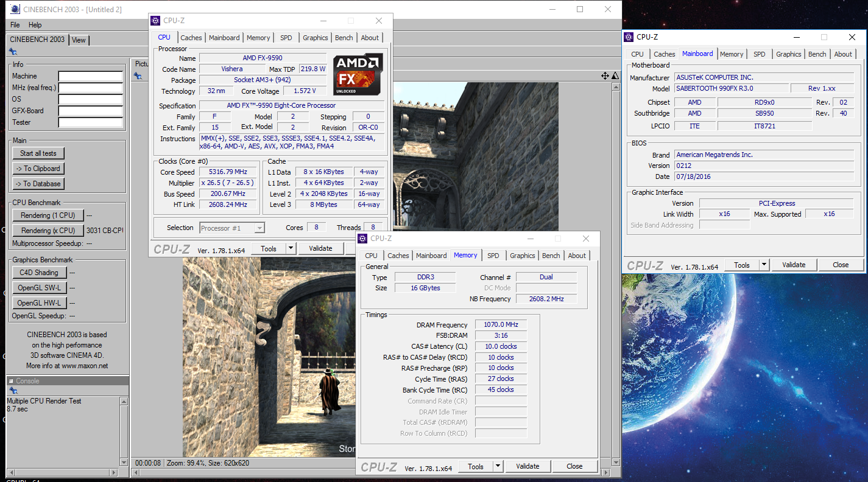The height and width of the screenshot is (482, 868).
Task: Click the To Clipboard button
Action: (x=38, y=169)
